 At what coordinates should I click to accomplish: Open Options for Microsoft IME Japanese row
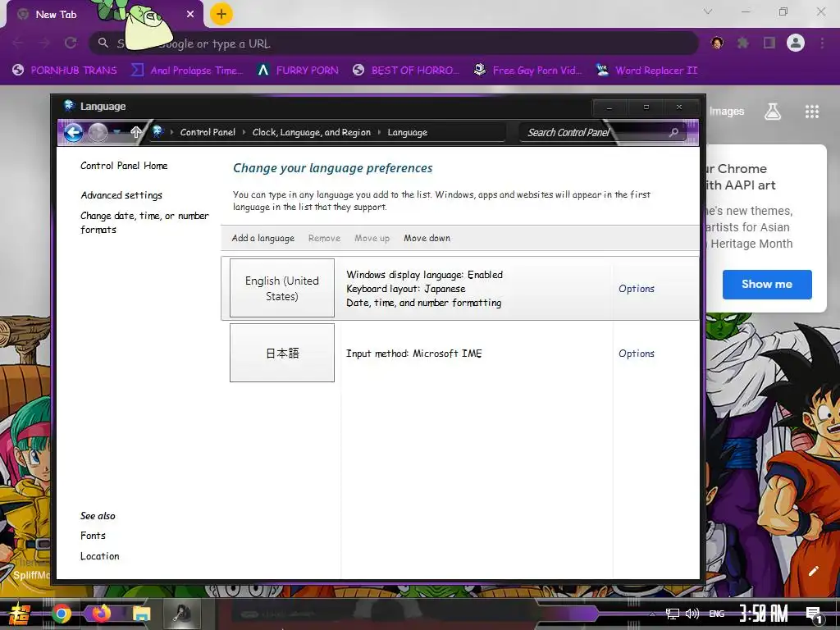coord(637,353)
